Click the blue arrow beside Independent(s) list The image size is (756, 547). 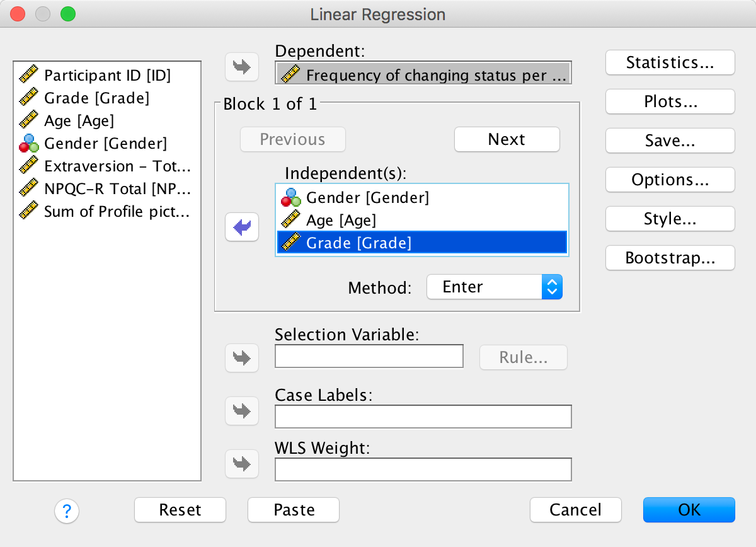(242, 227)
